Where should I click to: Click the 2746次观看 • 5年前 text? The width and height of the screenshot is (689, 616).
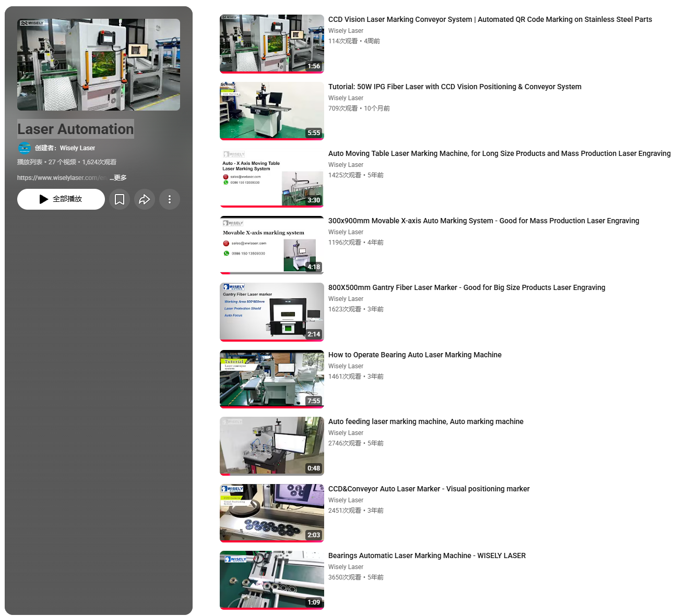tap(356, 443)
